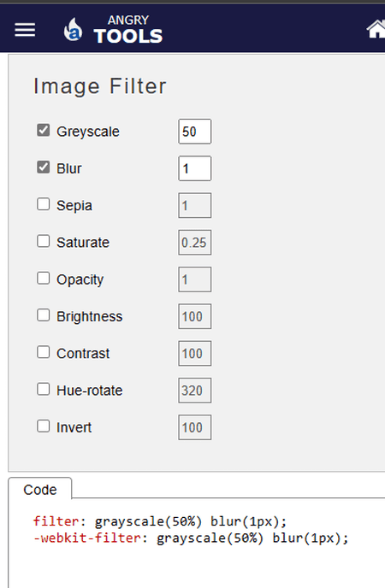This screenshot has height=588, width=385.
Task: Uncheck the Greyscale checkbox
Action: click(43, 130)
